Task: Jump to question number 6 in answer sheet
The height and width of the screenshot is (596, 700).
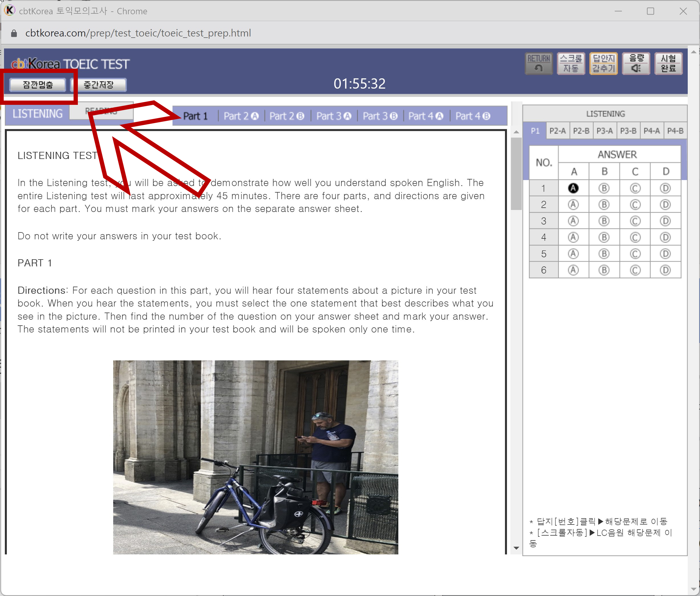Action: pyautogui.click(x=543, y=270)
